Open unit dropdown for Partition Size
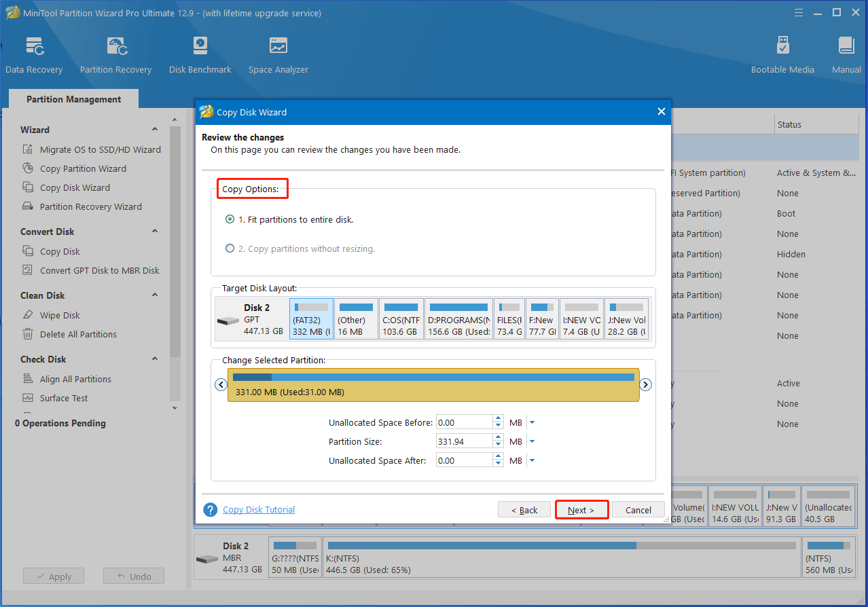 pos(532,442)
